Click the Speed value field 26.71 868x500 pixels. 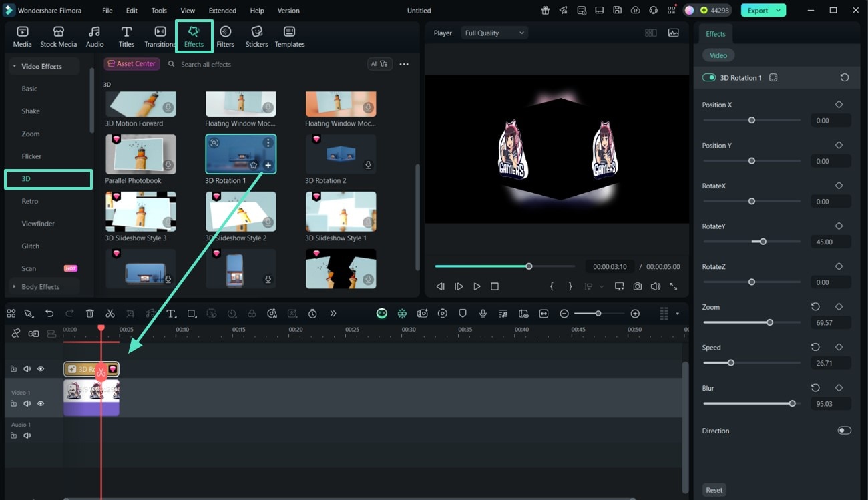coord(831,363)
